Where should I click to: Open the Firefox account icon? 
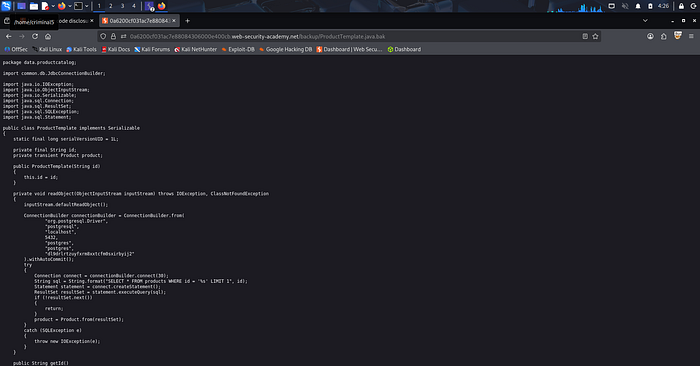coord(650,36)
